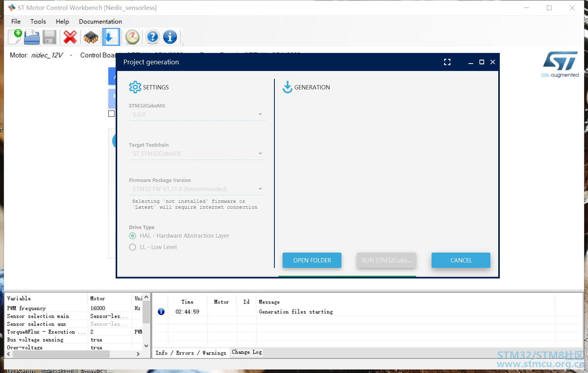588x373 pixels.
Task: Click the 16000 value cell
Action: point(109,308)
